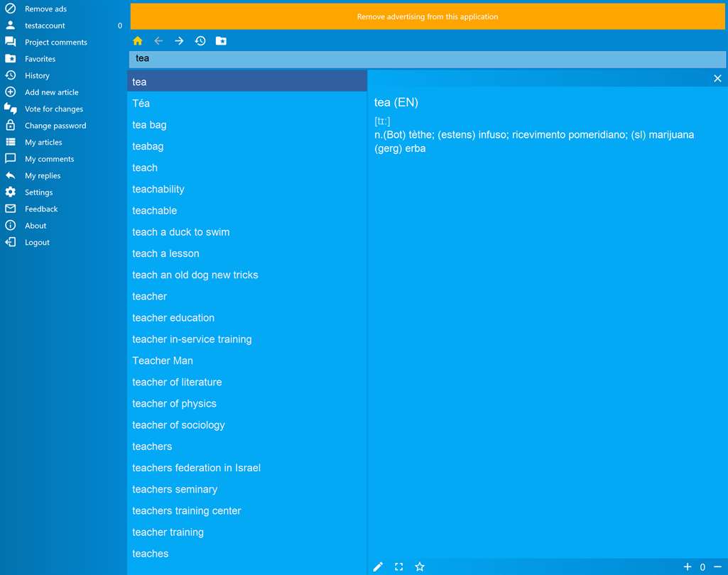Edit article with pencil icon
728x575 pixels.
click(378, 566)
